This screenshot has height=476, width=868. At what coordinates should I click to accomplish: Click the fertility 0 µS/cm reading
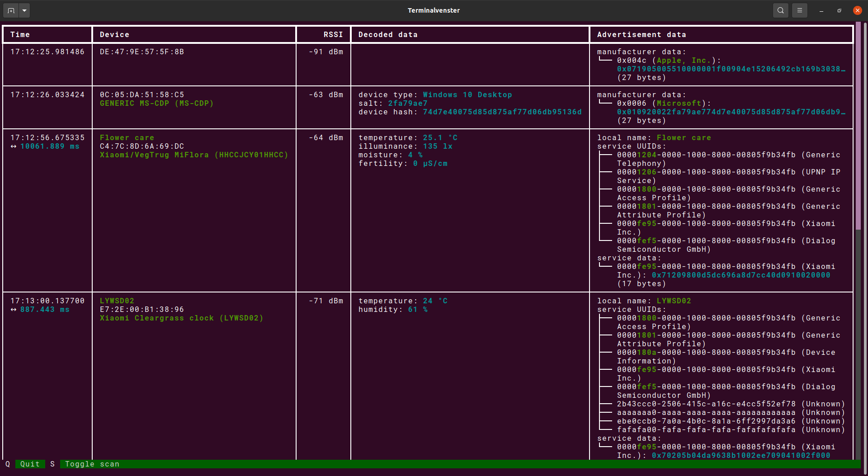pos(403,164)
